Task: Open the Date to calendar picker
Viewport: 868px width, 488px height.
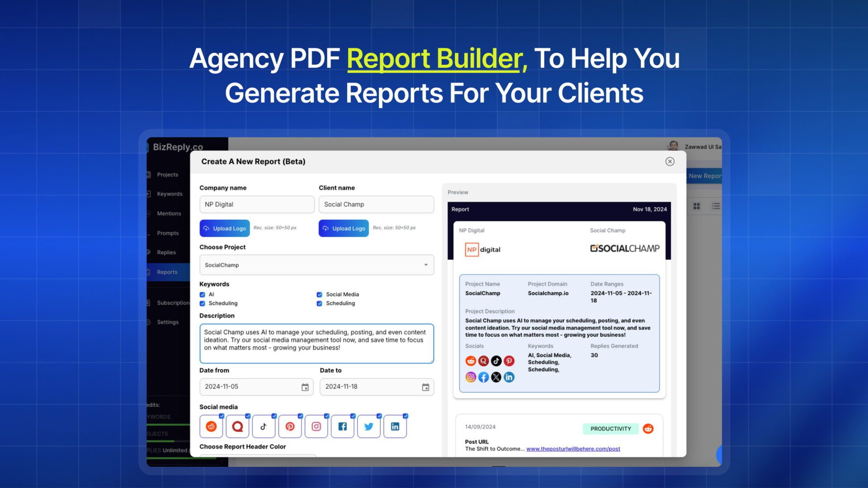Action: [425, 387]
